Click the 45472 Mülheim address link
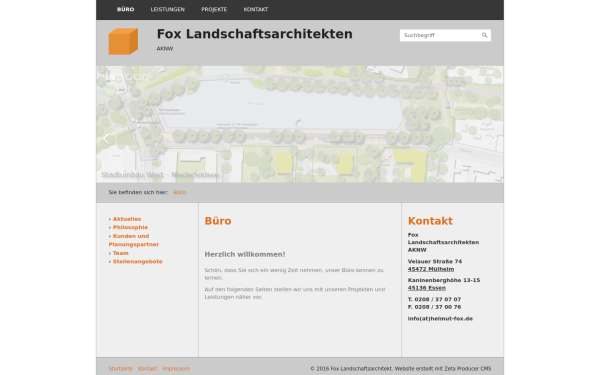 click(x=431, y=269)
